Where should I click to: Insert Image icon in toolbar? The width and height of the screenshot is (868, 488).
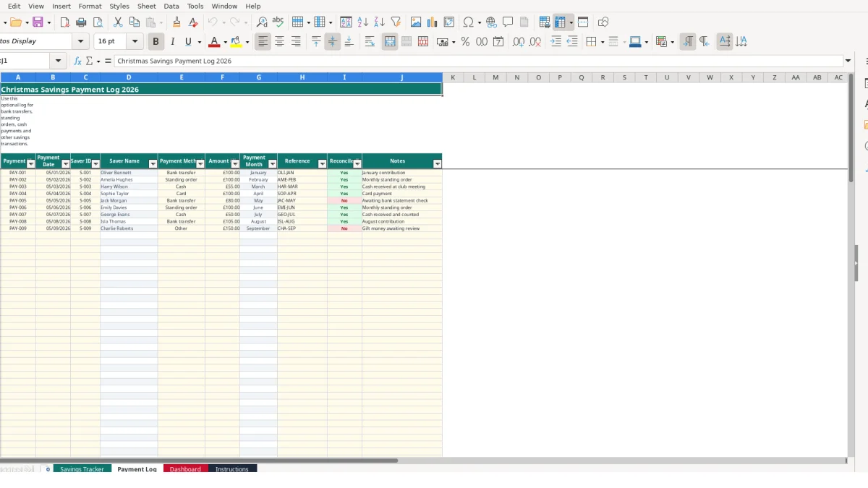point(416,22)
